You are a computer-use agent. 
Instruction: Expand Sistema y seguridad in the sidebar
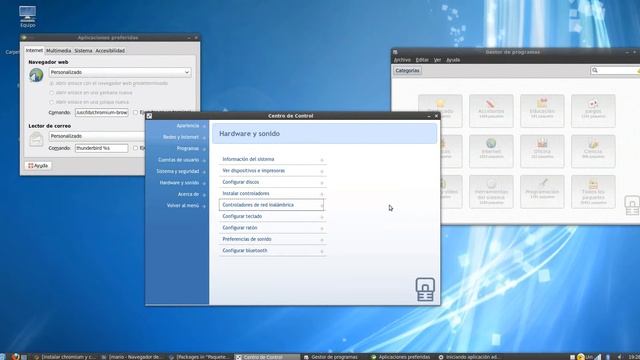coord(182,171)
